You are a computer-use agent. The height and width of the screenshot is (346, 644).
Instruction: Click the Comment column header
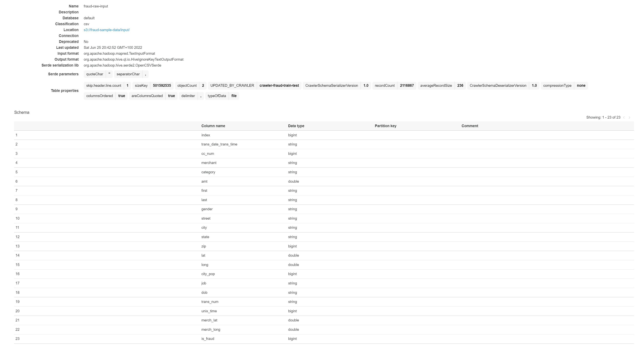(x=469, y=126)
